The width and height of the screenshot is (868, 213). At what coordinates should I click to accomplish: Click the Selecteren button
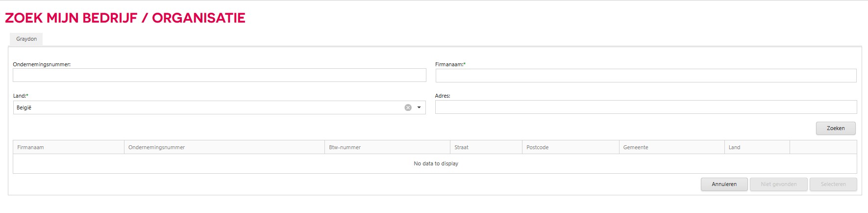click(x=833, y=185)
